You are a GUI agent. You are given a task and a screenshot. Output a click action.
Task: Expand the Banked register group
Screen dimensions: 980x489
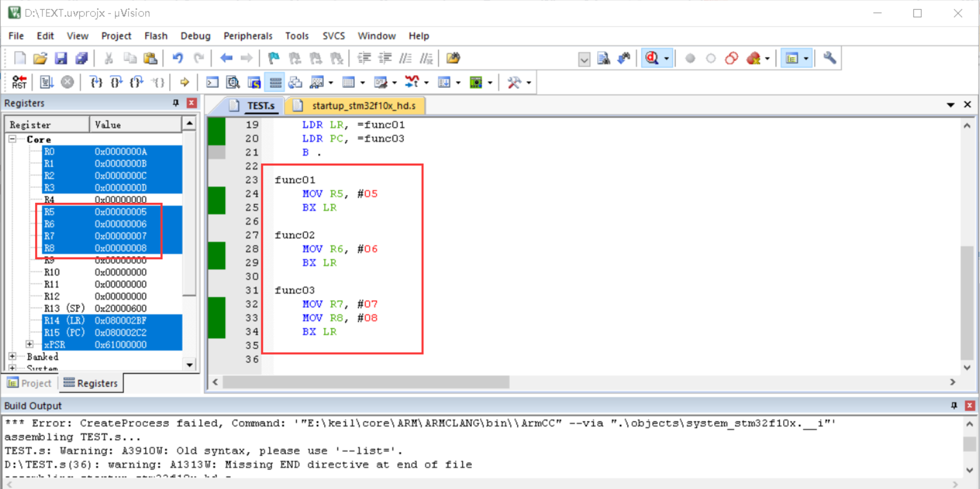(x=12, y=356)
